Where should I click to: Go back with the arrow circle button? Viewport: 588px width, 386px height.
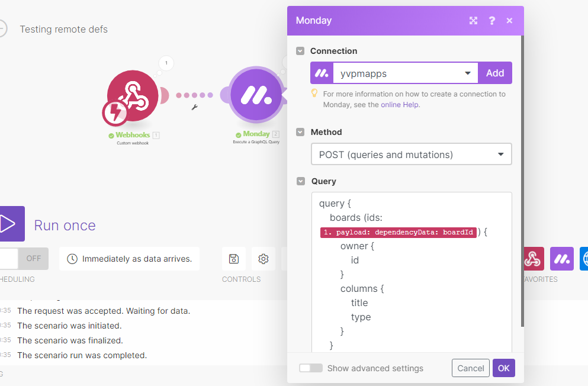pyautogui.click(x=2, y=28)
